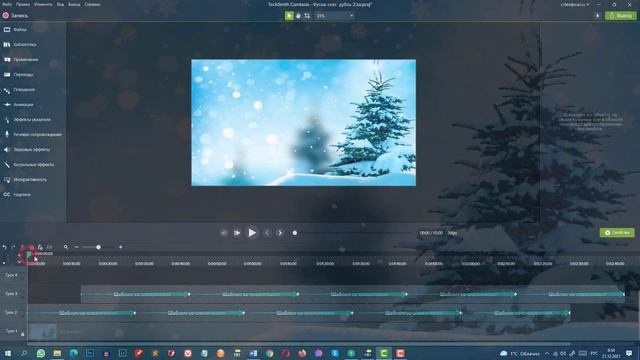Activate the canvas crop mode
The width and height of the screenshot is (640, 360).
coord(307,16)
